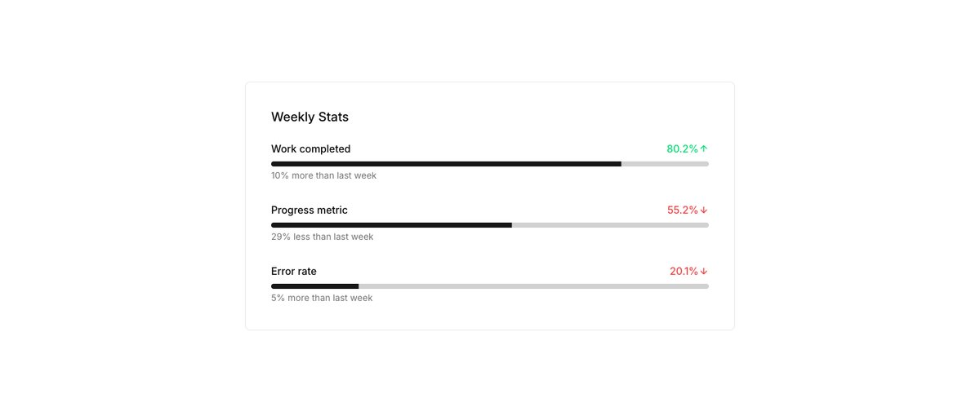The height and width of the screenshot is (412, 980).
Task: Click the dark filled portion of Error rate bar
Action: pos(315,286)
